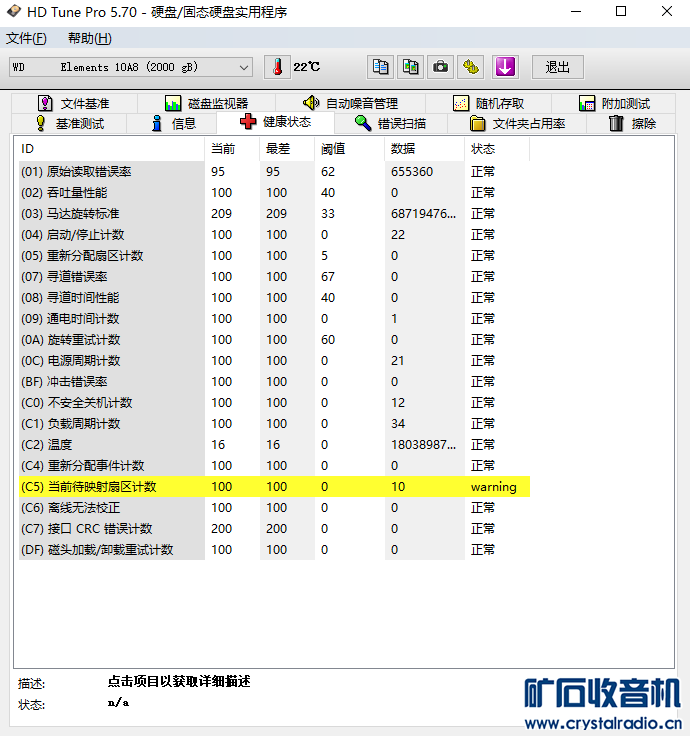Close the HD Tune Pro window
This screenshot has width=690, height=736.
click(667, 11)
